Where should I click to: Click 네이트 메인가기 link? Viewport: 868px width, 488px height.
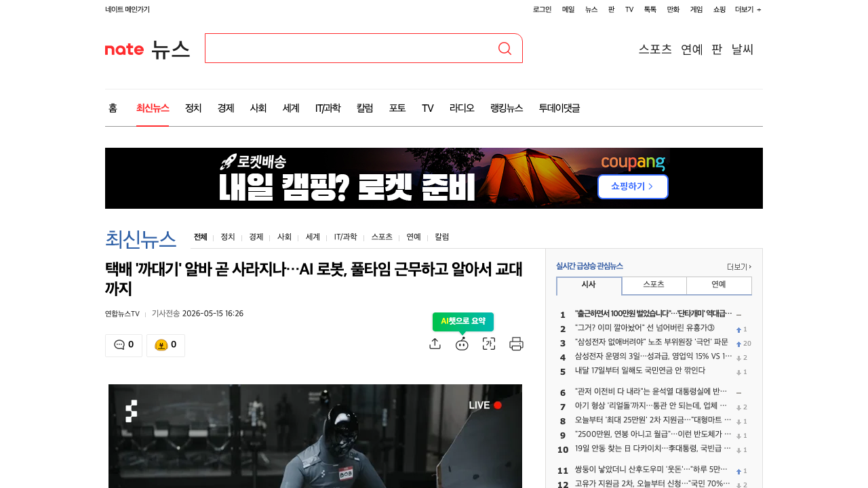[x=127, y=9]
